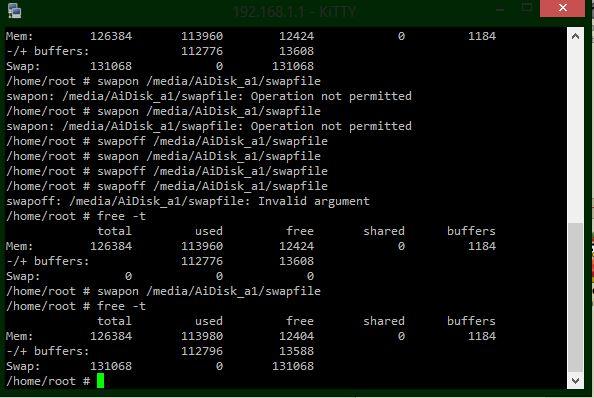Image resolution: width=594 pixels, height=398 pixels.
Task: Close the KiTTY terminal window
Action: tap(563, 8)
